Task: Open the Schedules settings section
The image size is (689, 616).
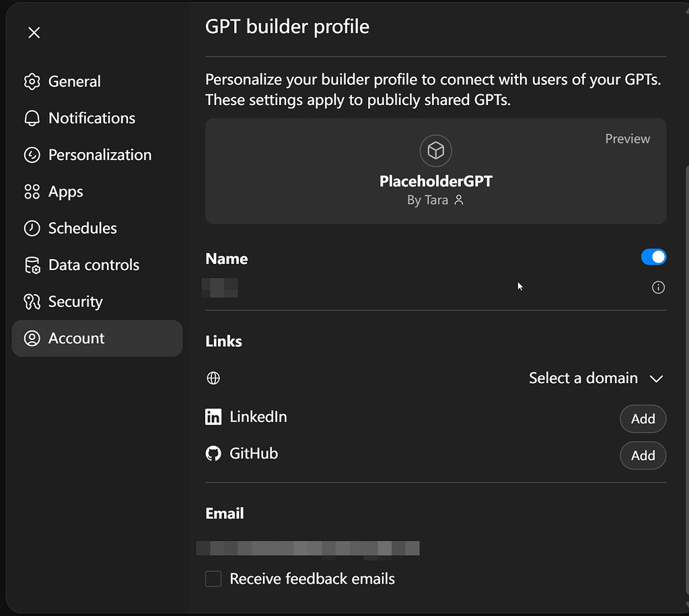Action: [x=97, y=228]
